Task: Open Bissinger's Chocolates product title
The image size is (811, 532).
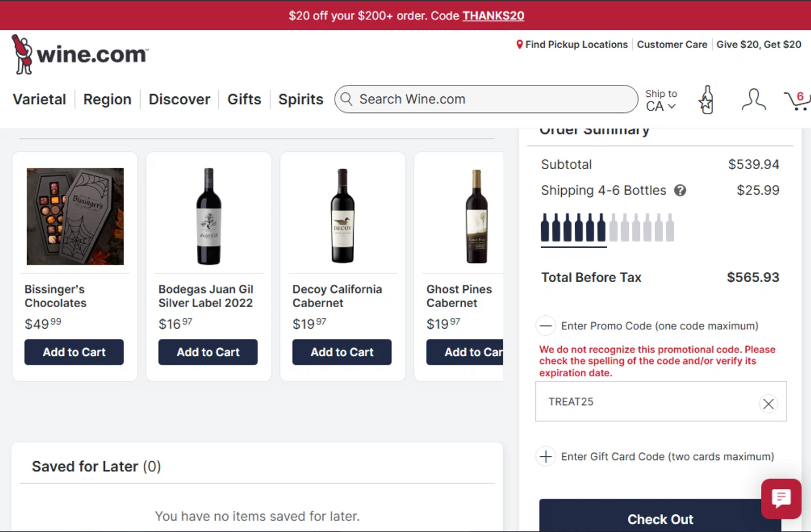Action: 56,296
